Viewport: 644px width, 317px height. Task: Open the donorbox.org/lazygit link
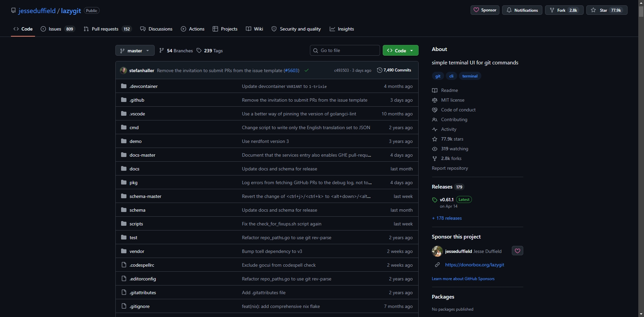click(474, 265)
